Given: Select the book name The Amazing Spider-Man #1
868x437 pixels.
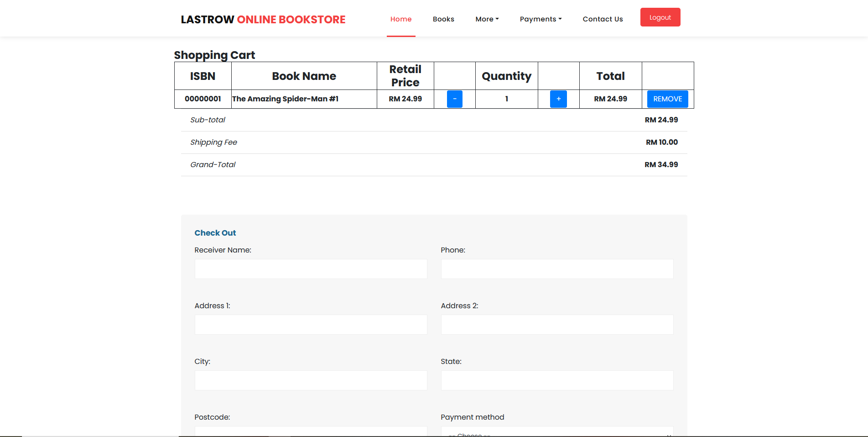Looking at the screenshot, I should [x=286, y=99].
